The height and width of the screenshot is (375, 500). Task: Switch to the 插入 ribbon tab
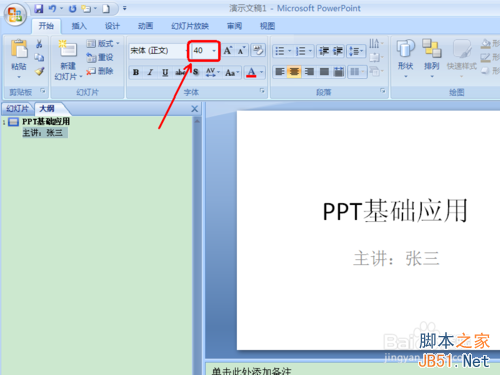click(79, 26)
